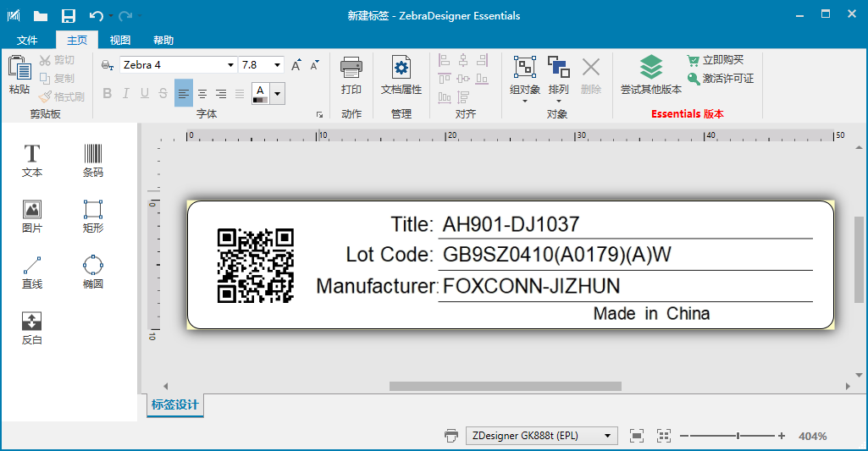This screenshot has width=868, height=451.
Task: Click the font color A swatch
Action: 260,94
